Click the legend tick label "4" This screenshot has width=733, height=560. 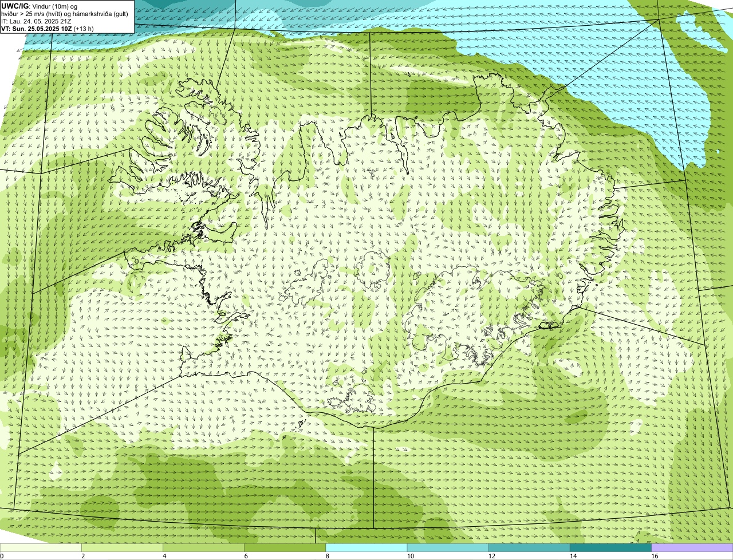165,556
